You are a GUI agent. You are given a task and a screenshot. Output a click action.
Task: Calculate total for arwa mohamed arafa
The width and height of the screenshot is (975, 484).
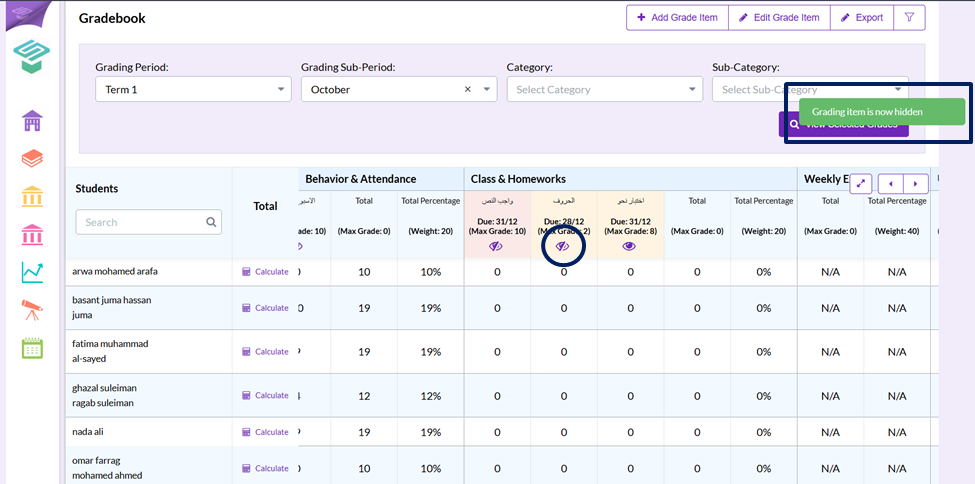pyautogui.click(x=266, y=272)
